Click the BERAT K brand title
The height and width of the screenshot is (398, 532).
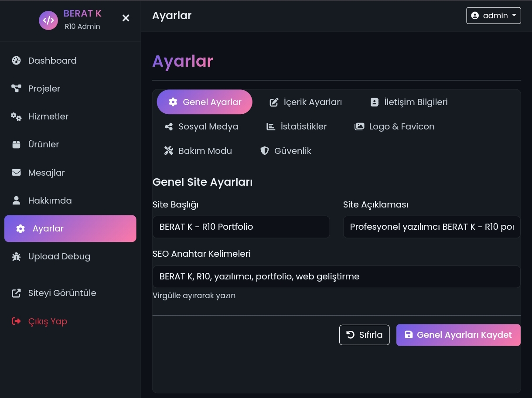[82, 14]
